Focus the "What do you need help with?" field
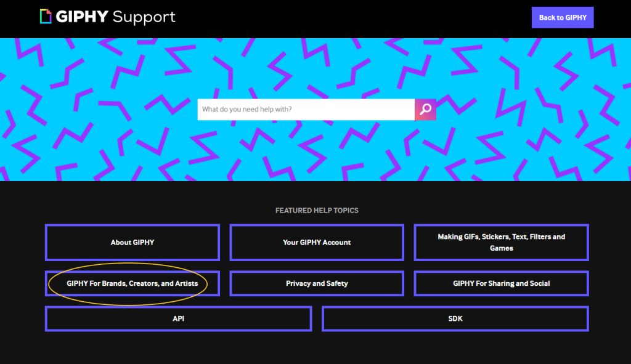The image size is (631, 364). 306,110
